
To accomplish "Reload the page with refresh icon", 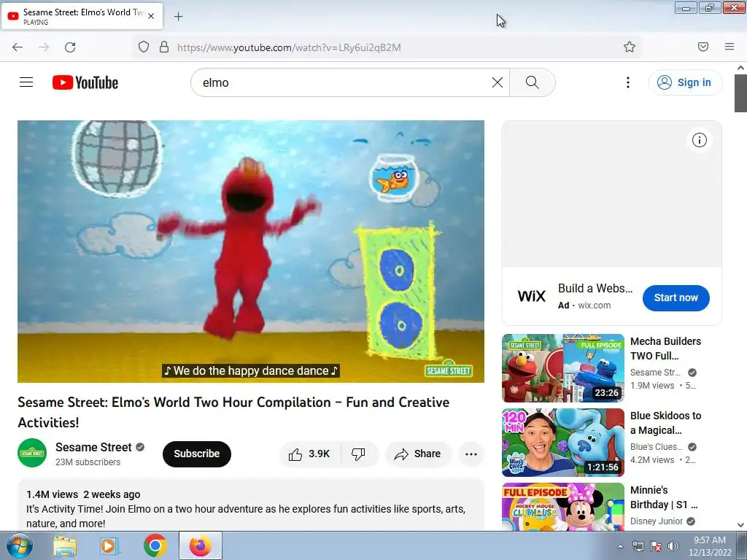I will (70, 47).
